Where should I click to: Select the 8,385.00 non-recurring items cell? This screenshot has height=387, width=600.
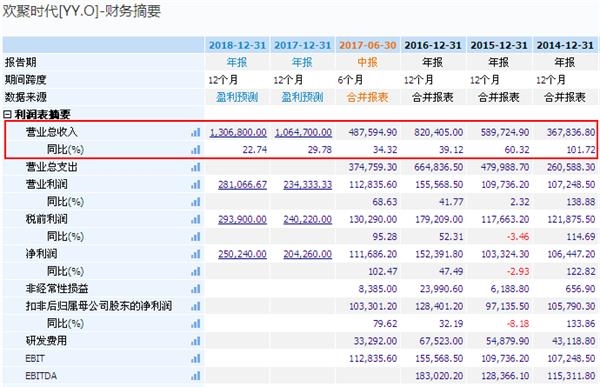tap(378, 289)
